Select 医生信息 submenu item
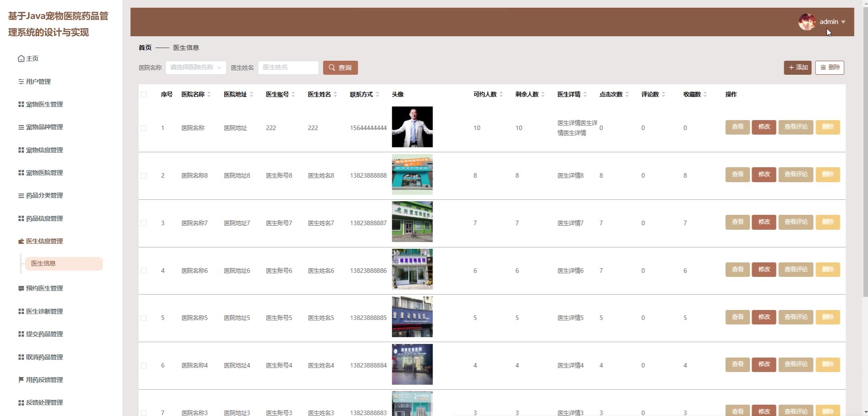This screenshot has height=416, width=868. [x=63, y=264]
